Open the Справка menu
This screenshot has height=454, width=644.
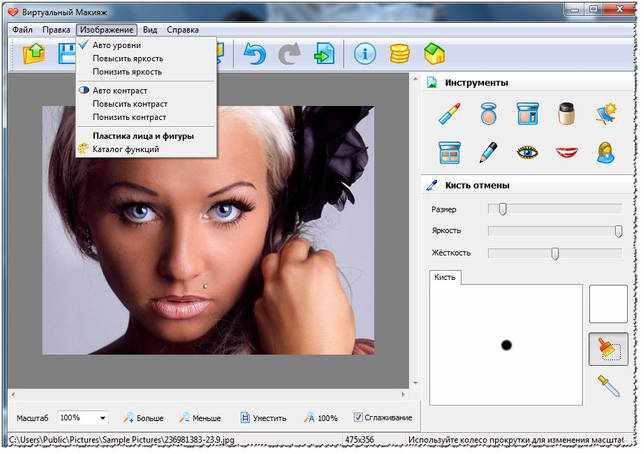[x=183, y=30]
